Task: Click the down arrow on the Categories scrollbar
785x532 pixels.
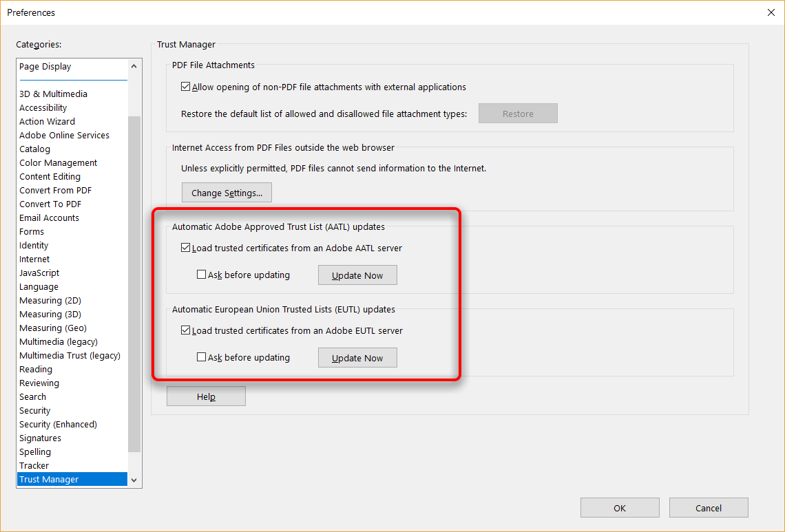Action: (x=135, y=480)
